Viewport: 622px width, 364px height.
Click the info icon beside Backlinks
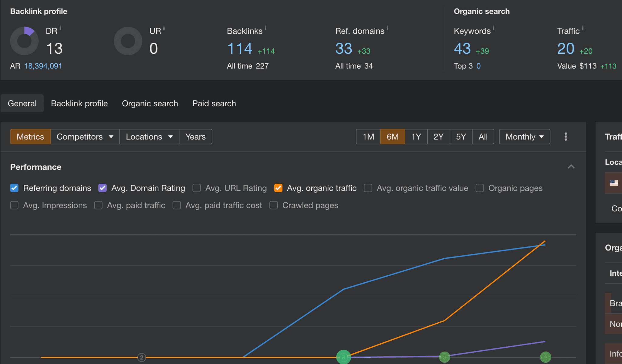click(x=265, y=28)
